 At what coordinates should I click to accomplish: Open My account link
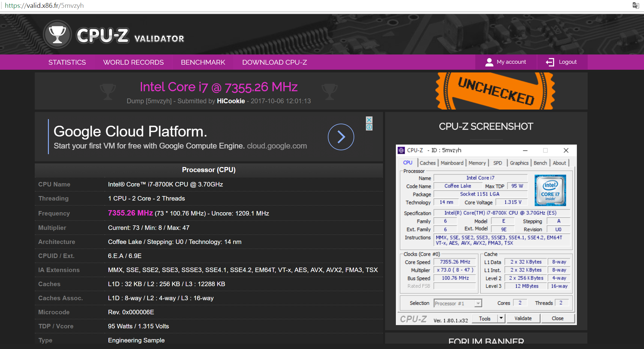[511, 62]
